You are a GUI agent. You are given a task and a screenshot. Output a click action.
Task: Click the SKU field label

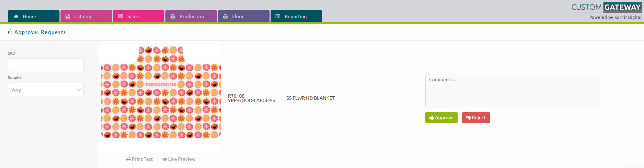[12, 53]
